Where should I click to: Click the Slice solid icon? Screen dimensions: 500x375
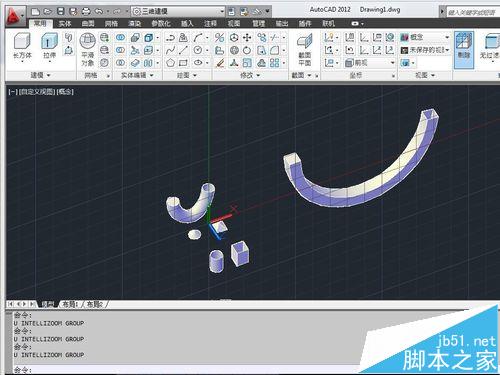click(135, 50)
